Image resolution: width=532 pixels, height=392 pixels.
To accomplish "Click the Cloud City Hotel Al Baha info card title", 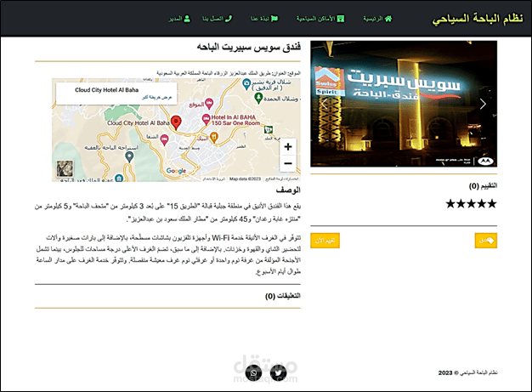I will tap(106, 90).
